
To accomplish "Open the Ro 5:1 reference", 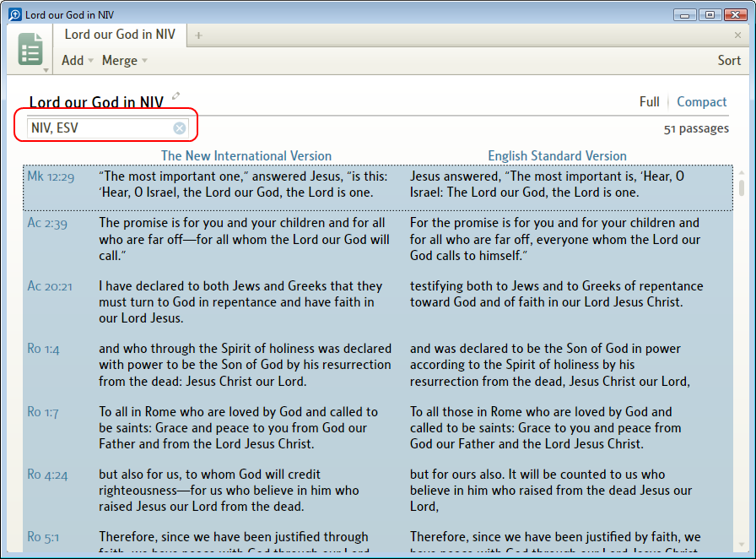I will click(43, 537).
